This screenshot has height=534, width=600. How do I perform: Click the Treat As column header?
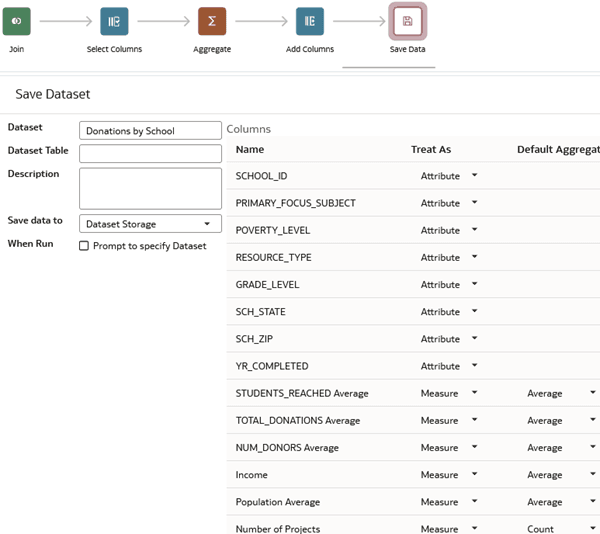pyautogui.click(x=431, y=150)
